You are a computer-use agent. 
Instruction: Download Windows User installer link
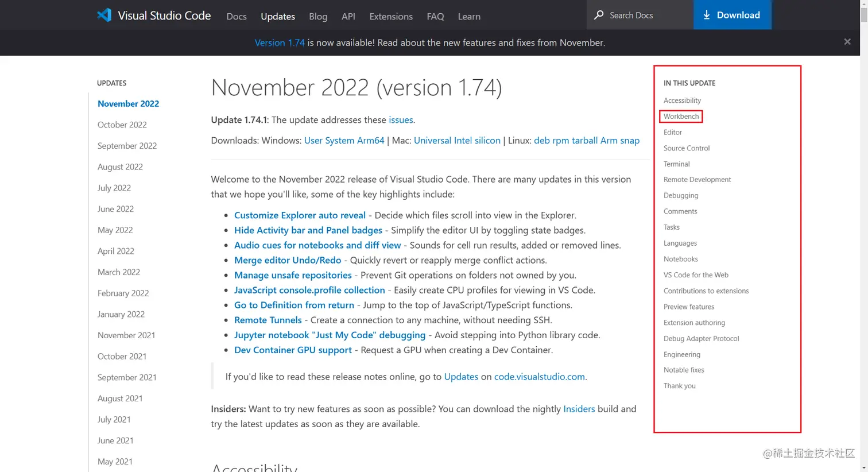(313, 141)
